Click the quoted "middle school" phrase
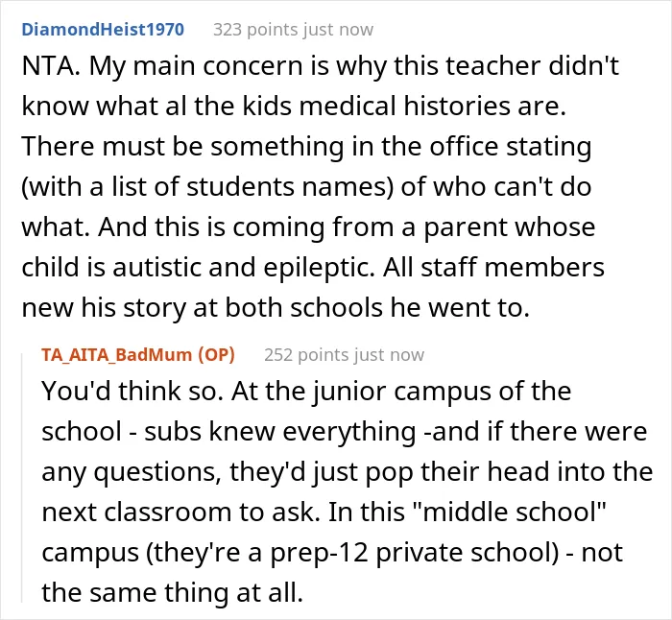Screen dimensions: 672x620 click(x=515, y=512)
